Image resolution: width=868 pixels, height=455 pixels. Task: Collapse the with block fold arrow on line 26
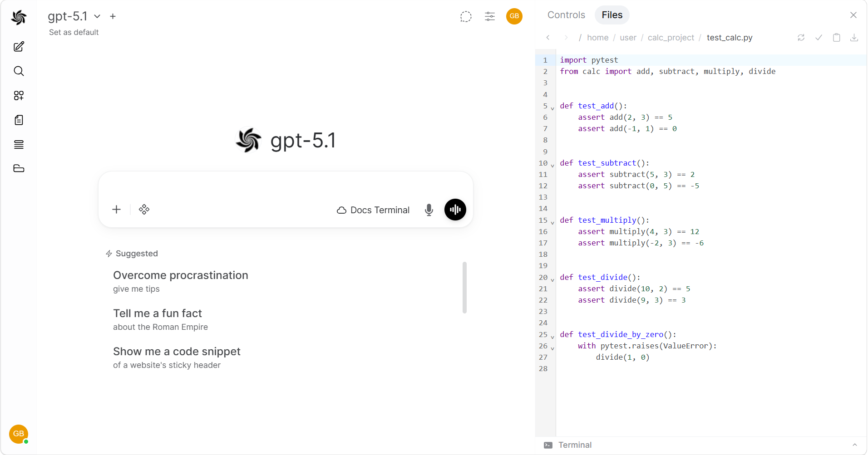(x=552, y=348)
